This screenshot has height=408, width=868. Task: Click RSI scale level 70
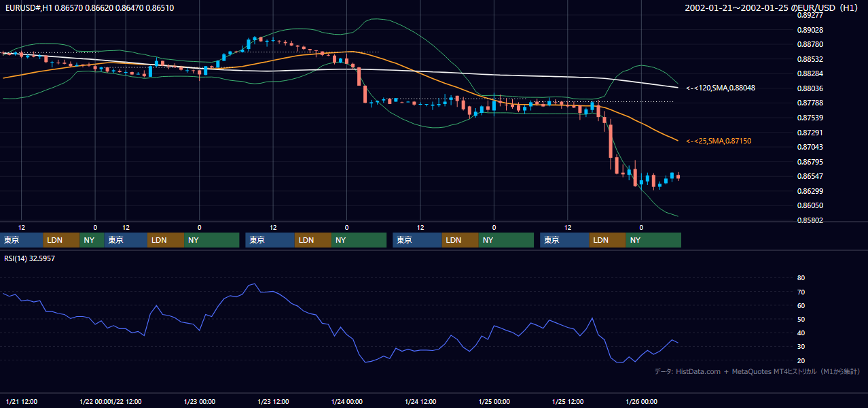pos(801,292)
